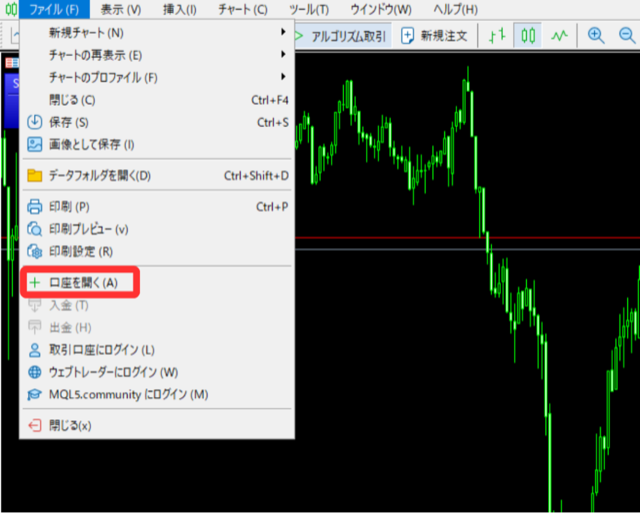Open the 表示 menu in menu bar
Screen dimensions: 640x513
(x=121, y=9)
